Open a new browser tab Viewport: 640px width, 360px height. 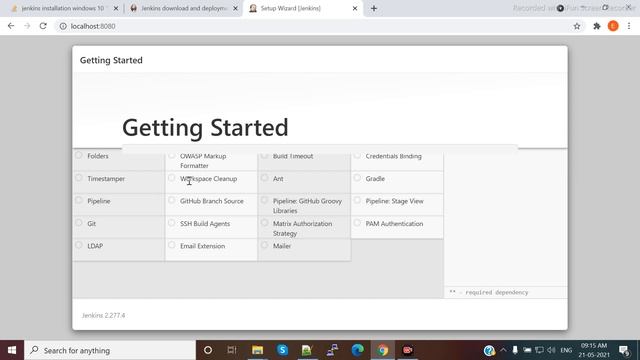pos(374,8)
